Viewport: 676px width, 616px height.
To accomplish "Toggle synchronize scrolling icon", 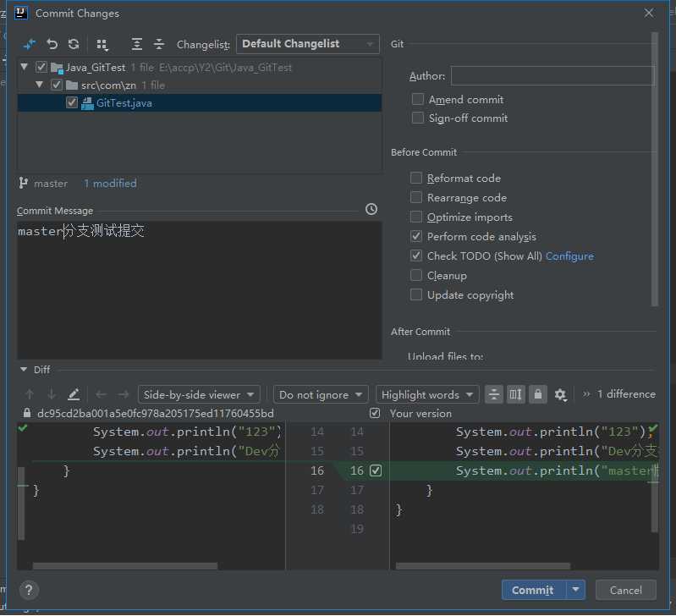I will [515, 394].
